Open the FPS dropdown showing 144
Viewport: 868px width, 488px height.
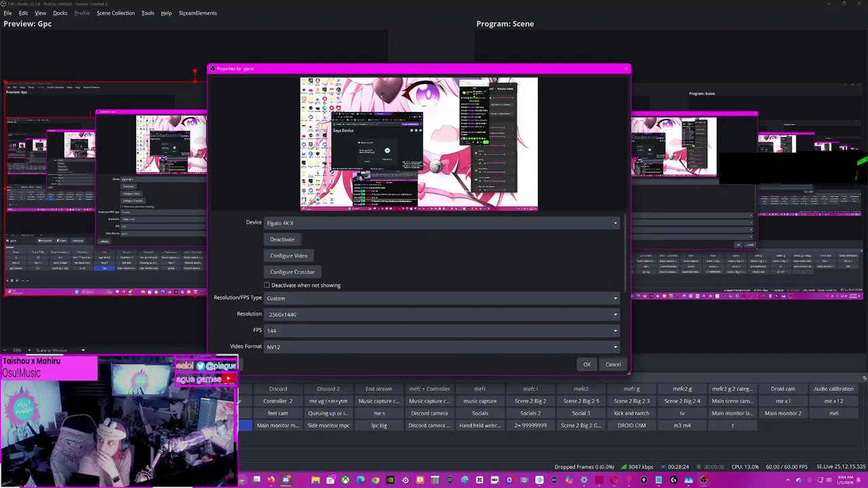pyautogui.click(x=441, y=331)
